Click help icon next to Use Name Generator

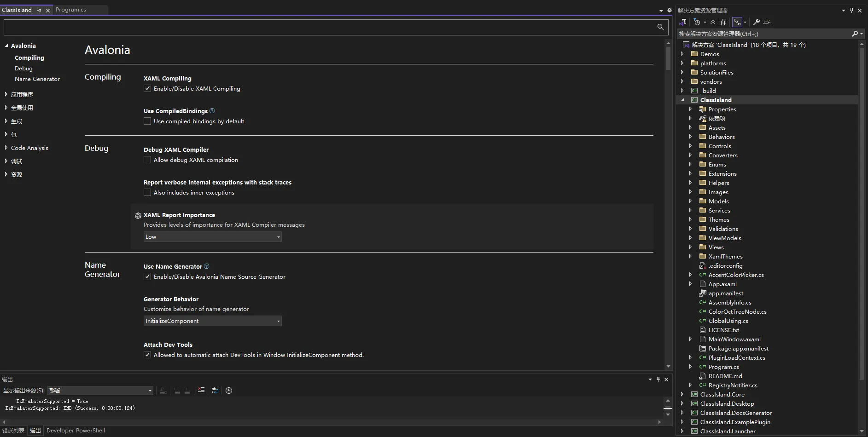[207, 266]
